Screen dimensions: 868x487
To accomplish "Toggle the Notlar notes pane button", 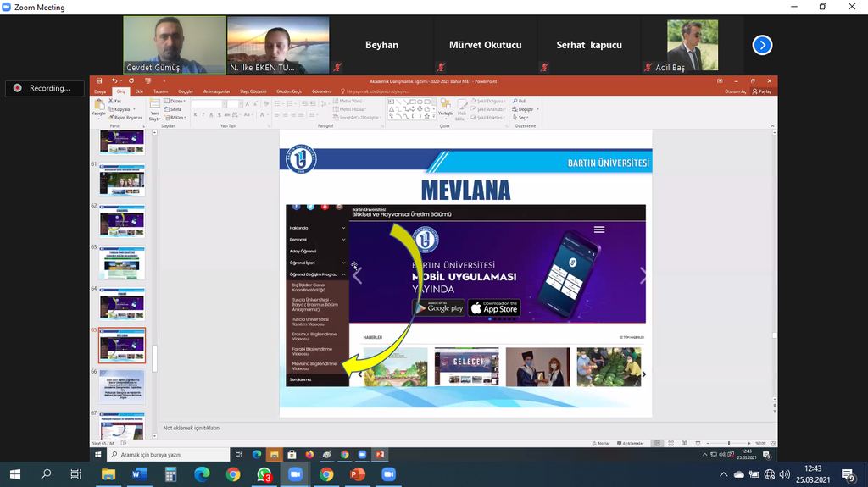I will coord(601,443).
